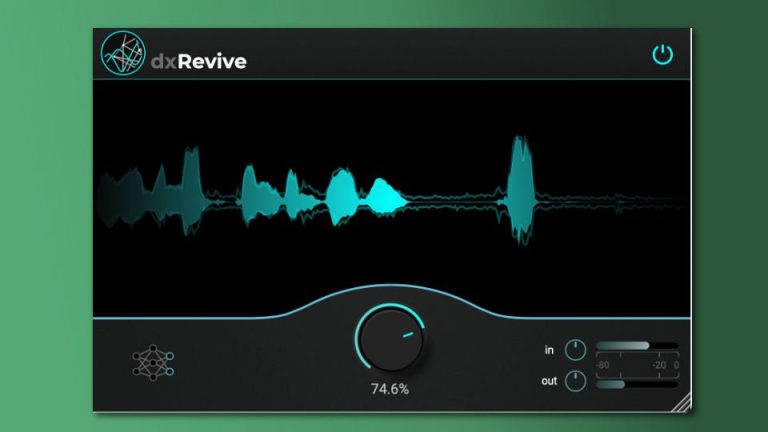Click the 74.6% amount value readout
This screenshot has height=432, width=768.
(390, 389)
